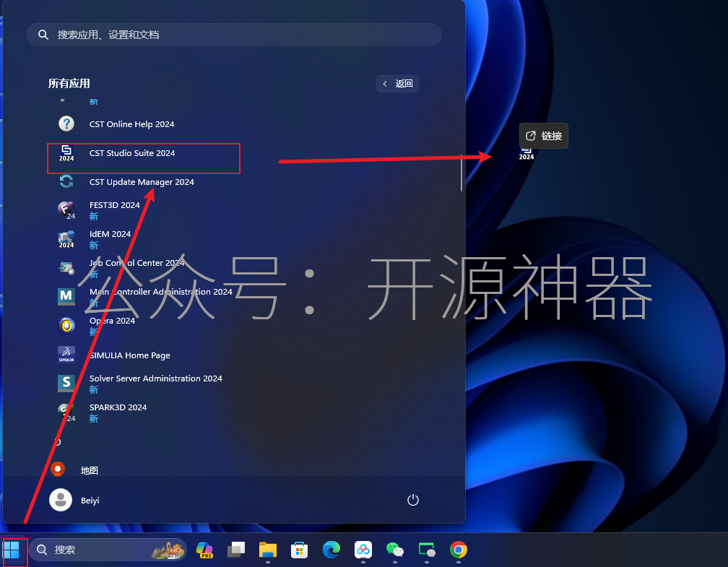The width and height of the screenshot is (728, 567).
Task: Open Microsoft Store from the taskbar
Action: click(x=300, y=550)
